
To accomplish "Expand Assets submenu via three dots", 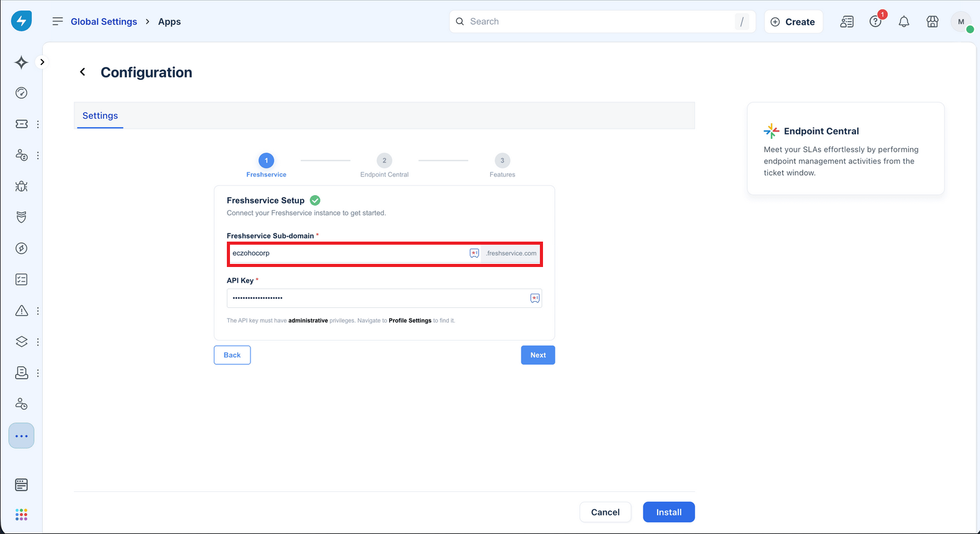I will coord(38,341).
